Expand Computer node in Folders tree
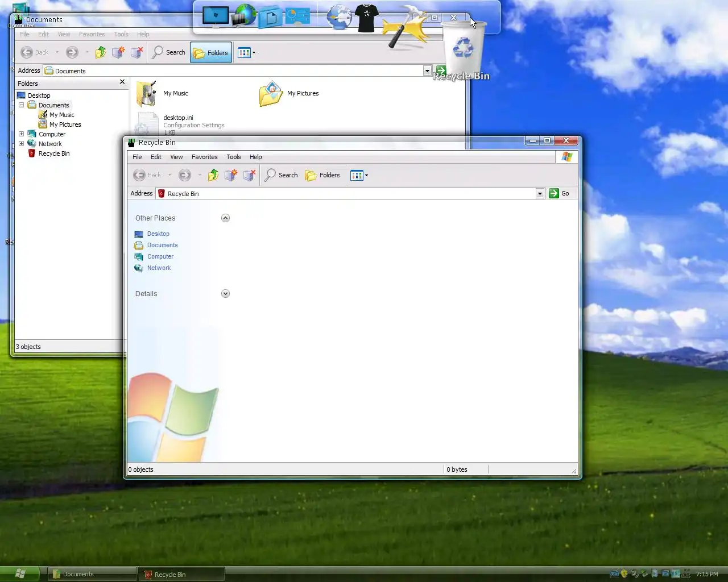The height and width of the screenshot is (582, 728). (x=21, y=134)
